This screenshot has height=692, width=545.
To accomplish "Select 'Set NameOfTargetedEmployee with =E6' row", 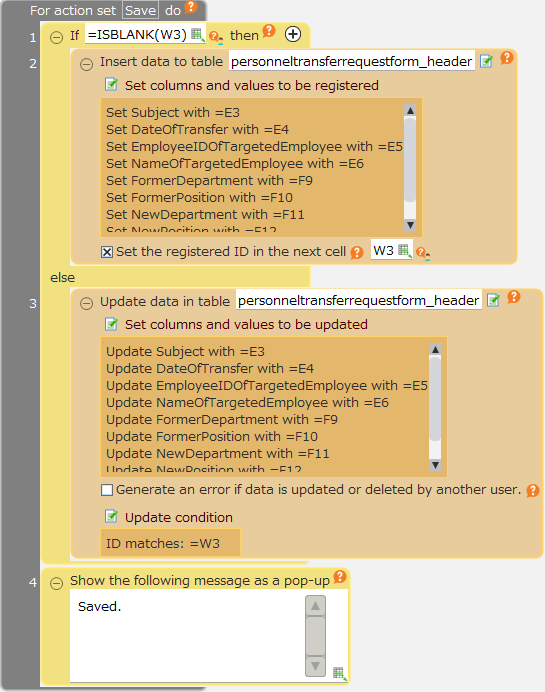I will pos(235,164).
